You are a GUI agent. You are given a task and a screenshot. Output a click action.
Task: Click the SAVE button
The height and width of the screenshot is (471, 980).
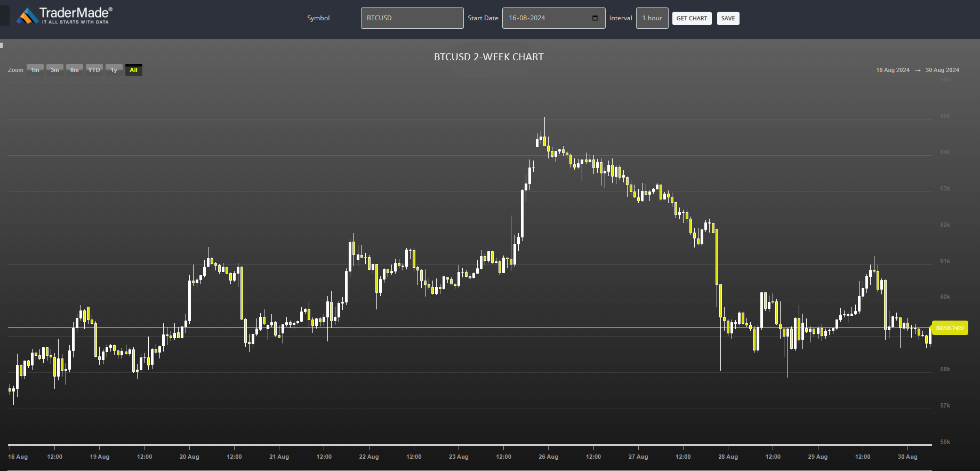[x=728, y=18]
